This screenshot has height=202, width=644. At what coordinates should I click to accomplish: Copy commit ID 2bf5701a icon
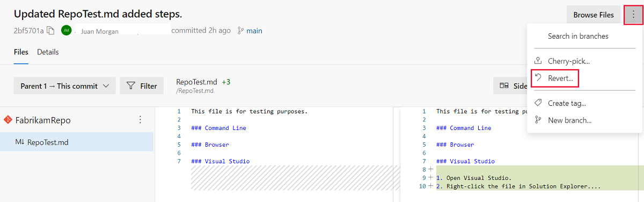pyautogui.click(x=51, y=31)
